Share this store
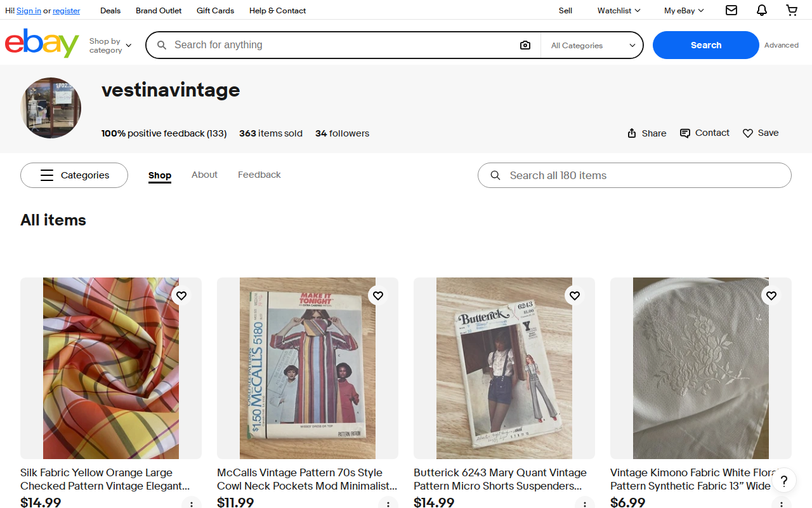 tap(646, 133)
